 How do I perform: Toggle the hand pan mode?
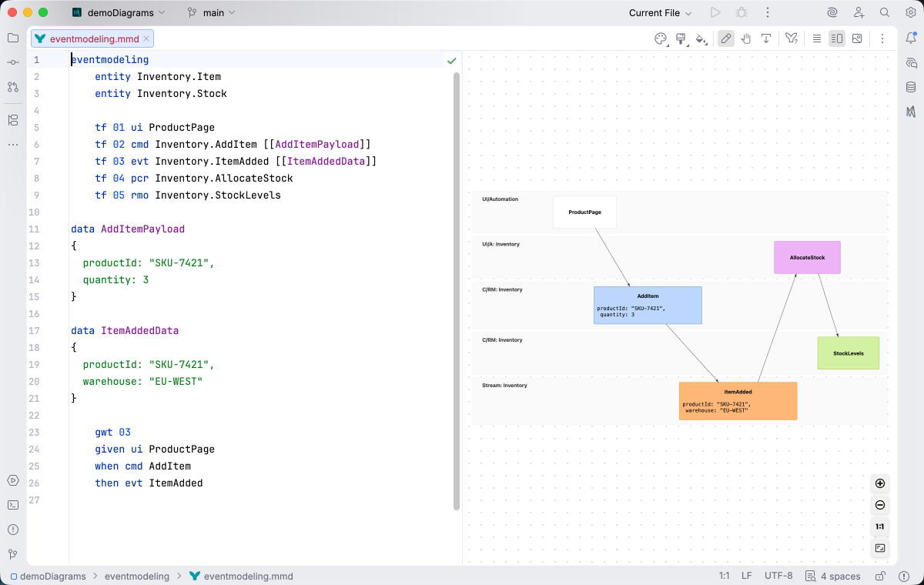point(746,38)
